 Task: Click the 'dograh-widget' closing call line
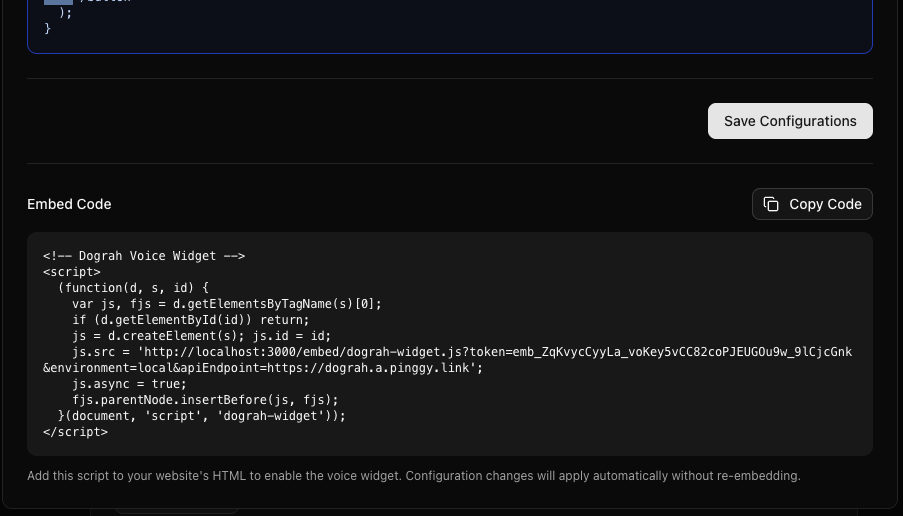click(202, 416)
